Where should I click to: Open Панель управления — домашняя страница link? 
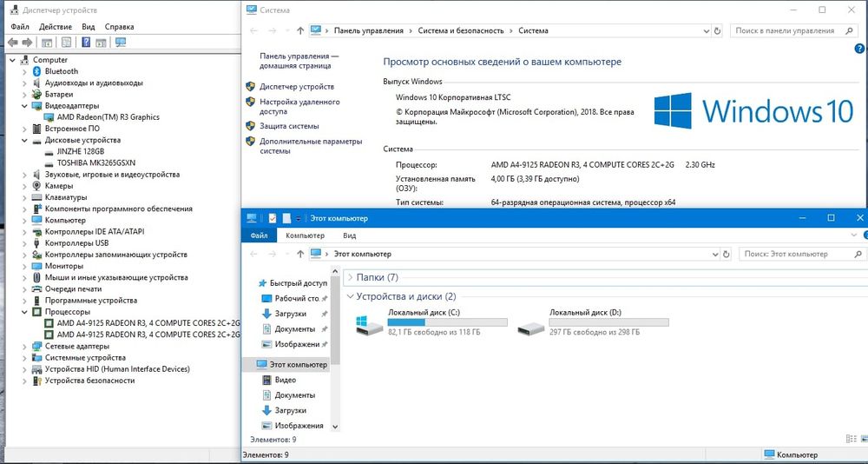coord(299,61)
